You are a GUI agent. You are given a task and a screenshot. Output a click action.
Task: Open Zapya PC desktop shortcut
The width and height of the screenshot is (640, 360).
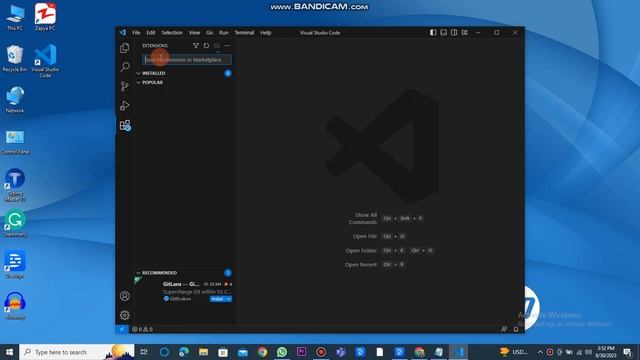(x=45, y=18)
